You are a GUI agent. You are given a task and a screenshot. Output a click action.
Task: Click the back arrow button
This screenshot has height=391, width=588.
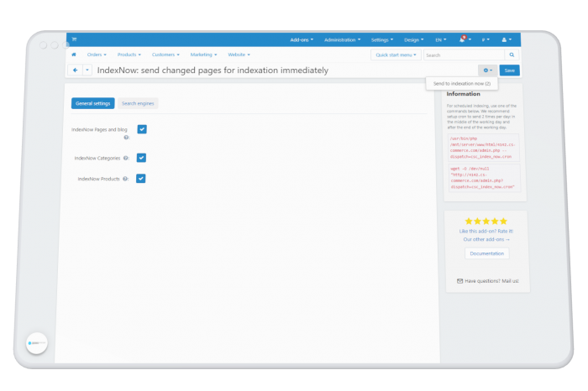[x=76, y=70]
